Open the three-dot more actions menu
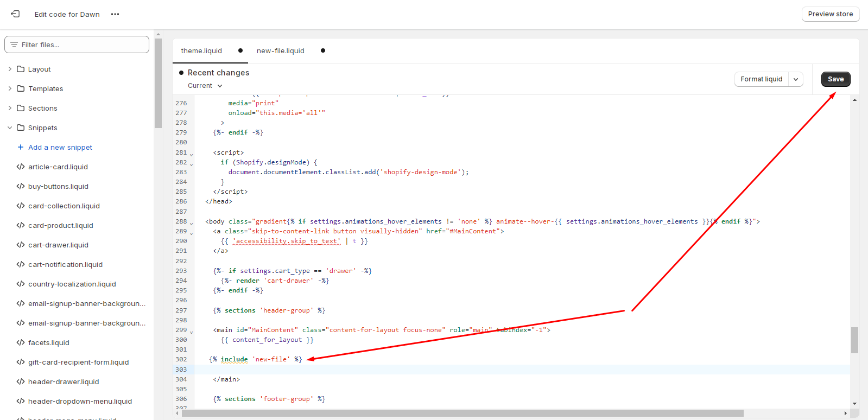Image resolution: width=868 pixels, height=420 pixels. click(x=115, y=14)
